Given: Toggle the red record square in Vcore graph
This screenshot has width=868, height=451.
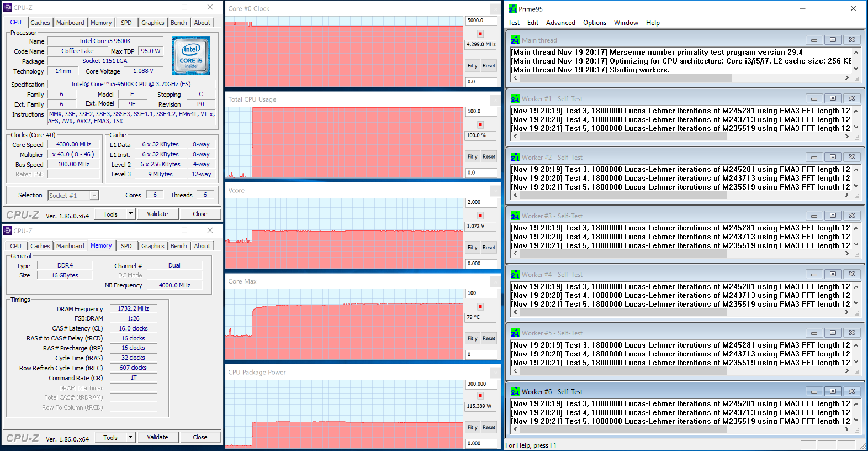Looking at the screenshot, I should [x=480, y=216].
